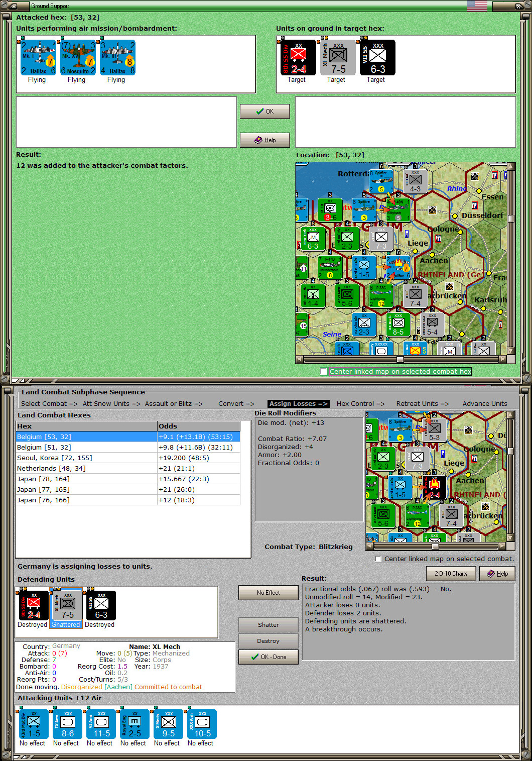Click the 5-3 counter on lower map

tap(434, 430)
